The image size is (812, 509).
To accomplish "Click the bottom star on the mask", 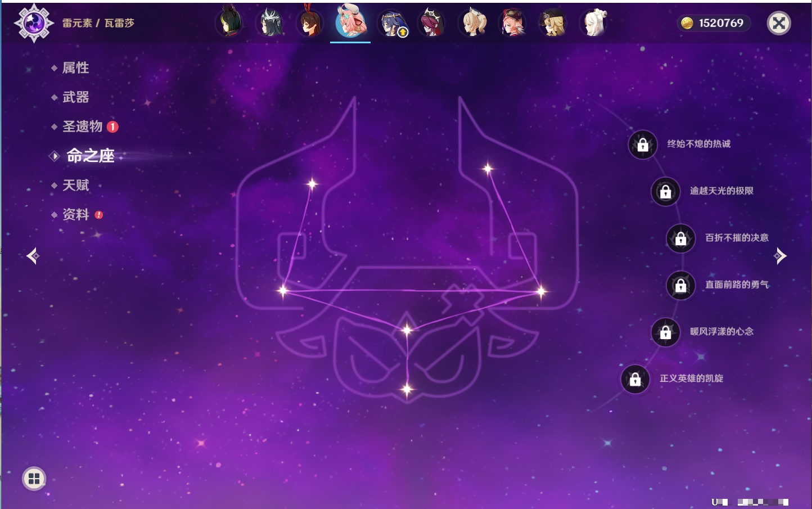I will click(x=407, y=389).
